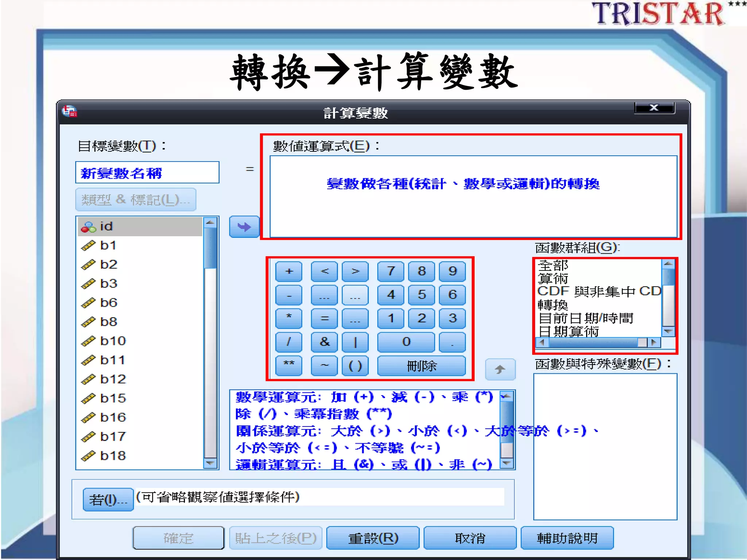Select variable b10 in the list

(140, 341)
